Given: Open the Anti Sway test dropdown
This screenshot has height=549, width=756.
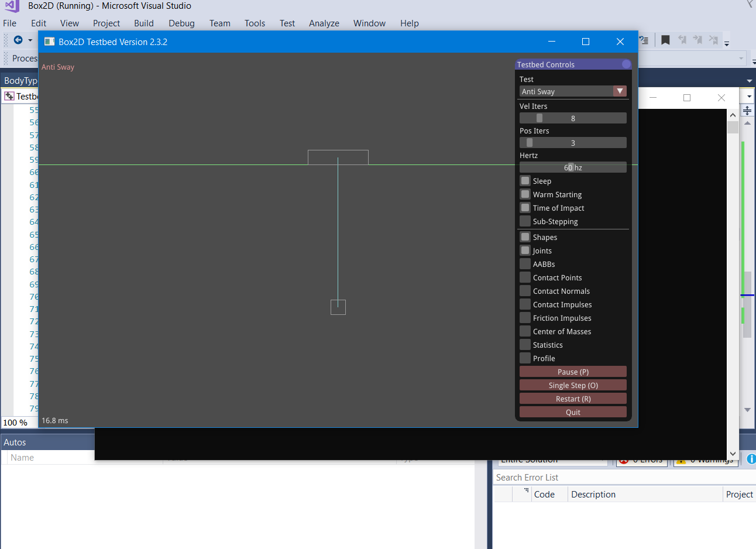Looking at the screenshot, I should tap(620, 91).
